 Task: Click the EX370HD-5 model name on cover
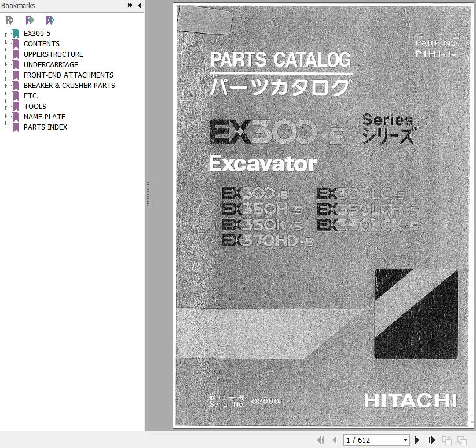click(x=267, y=241)
